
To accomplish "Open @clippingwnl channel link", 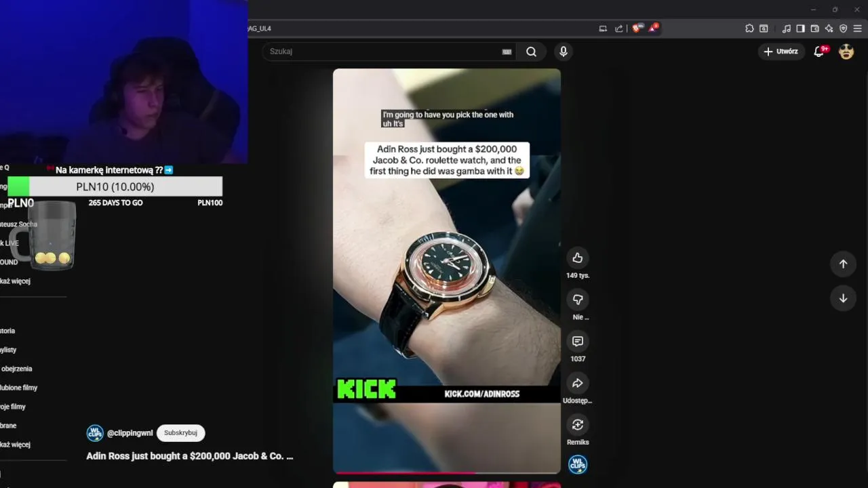I will pyautogui.click(x=130, y=433).
